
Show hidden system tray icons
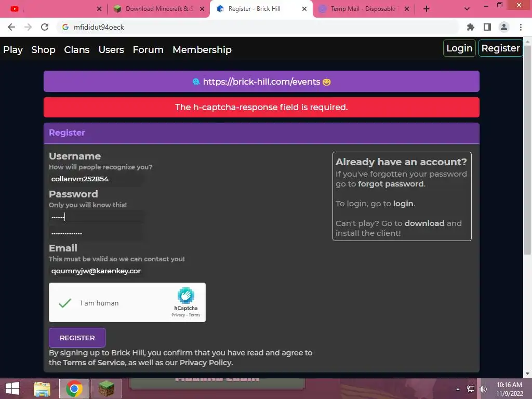coord(458,389)
